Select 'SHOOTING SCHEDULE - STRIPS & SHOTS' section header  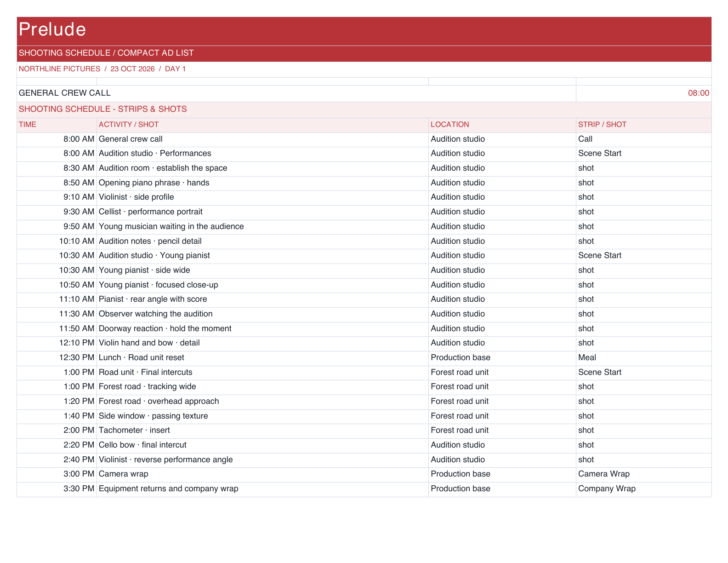point(364,109)
